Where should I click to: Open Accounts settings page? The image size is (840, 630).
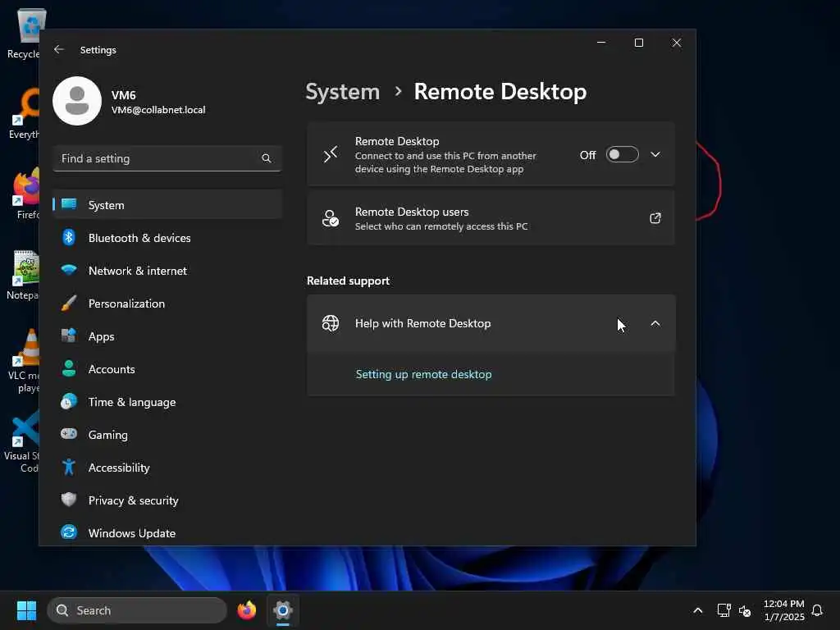click(167, 369)
